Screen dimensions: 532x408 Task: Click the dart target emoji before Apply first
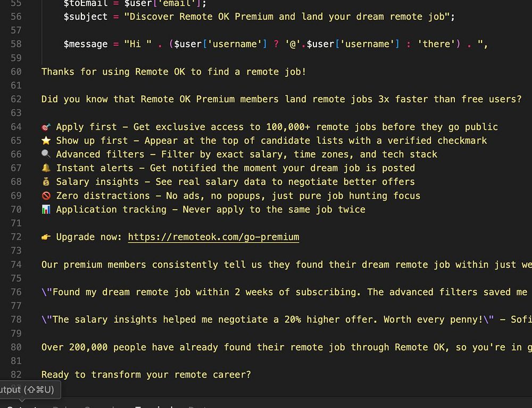46,127
